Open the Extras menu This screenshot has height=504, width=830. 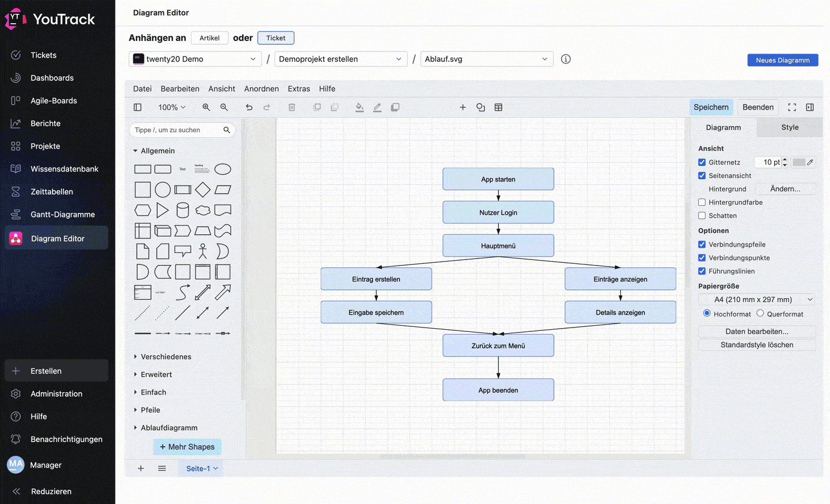pos(299,89)
